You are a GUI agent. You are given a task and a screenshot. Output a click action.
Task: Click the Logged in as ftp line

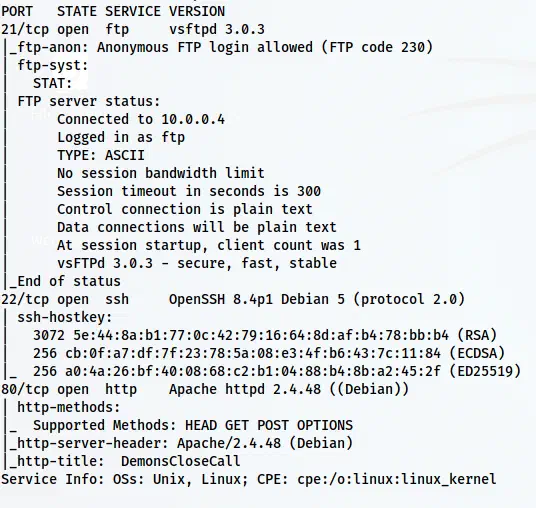click(121, 137)
